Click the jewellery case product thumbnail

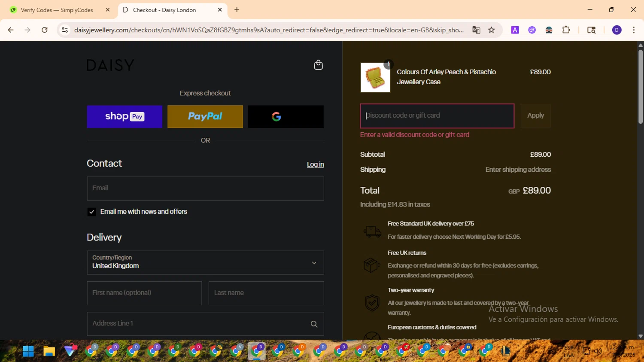click(x=375, y=77)
